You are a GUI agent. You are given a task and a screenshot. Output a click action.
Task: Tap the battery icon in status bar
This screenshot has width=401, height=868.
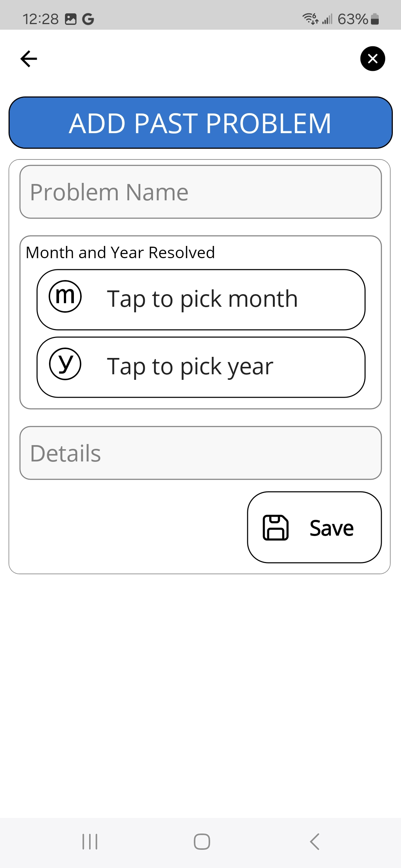pyautogui.click(x=375, y=19)
